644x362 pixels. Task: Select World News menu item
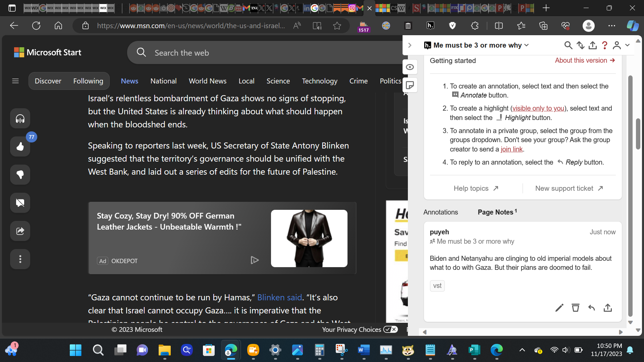click(x=208, y=81)
